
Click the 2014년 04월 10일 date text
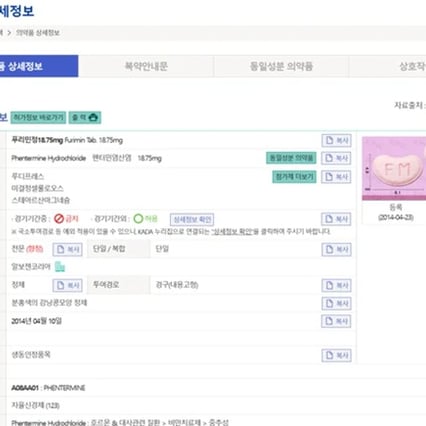click(x=37, y=321)
